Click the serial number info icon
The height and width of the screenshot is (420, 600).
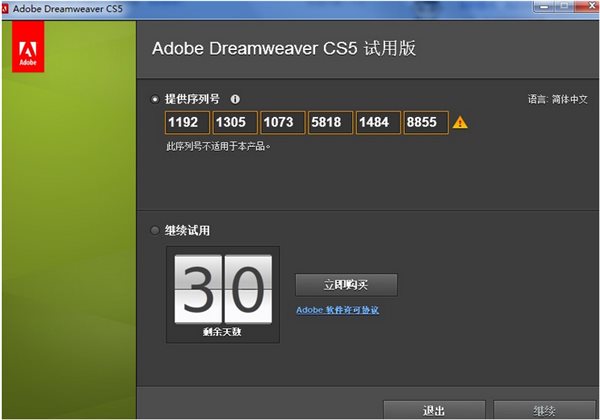[235, 99]
